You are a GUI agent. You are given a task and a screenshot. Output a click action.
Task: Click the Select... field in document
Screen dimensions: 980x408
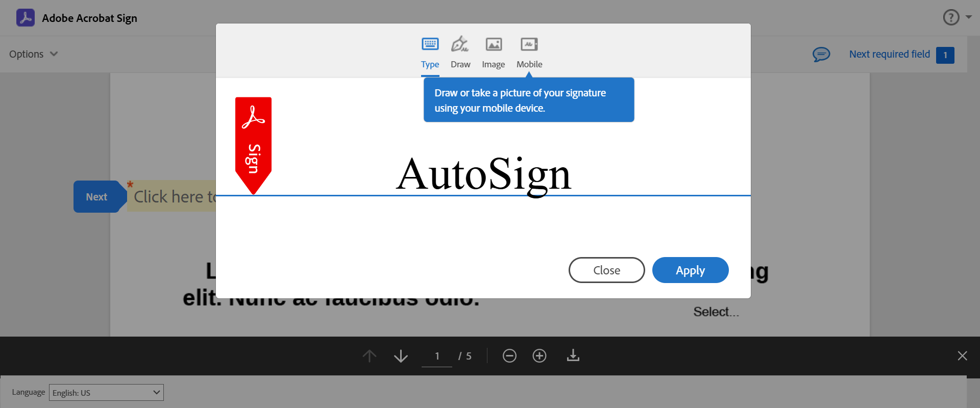(x=716, y=312)
